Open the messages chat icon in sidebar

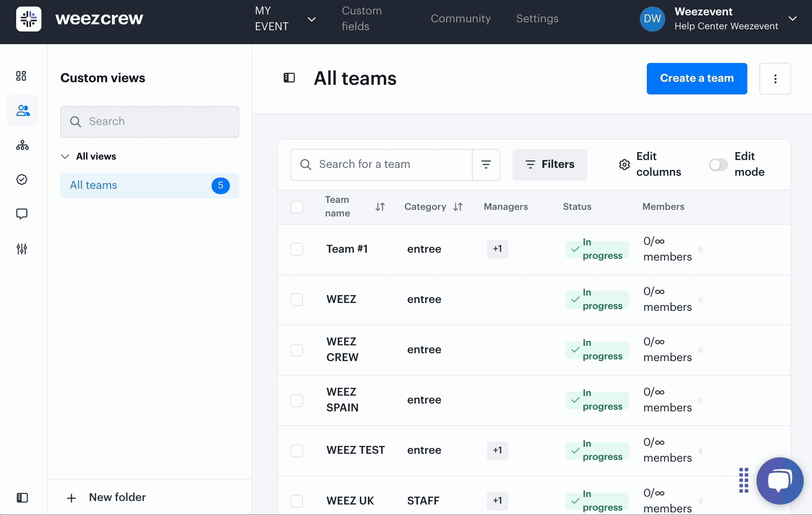[22, 214]
